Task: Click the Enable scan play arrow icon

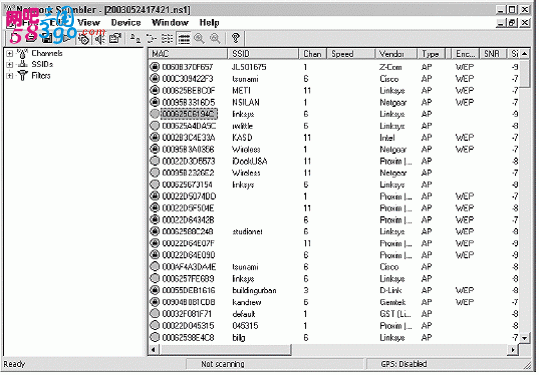Action: (x=66, y=38)
